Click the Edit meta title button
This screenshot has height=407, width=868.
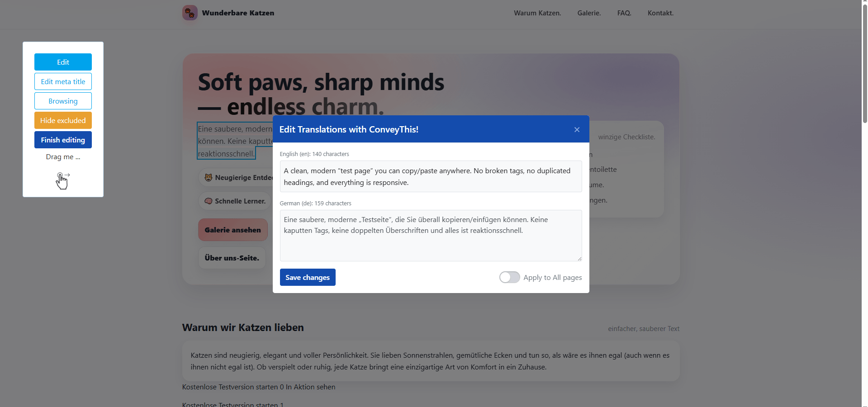[63, 81]
